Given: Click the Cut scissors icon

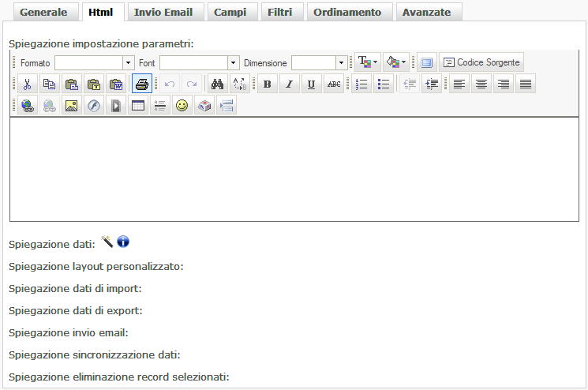Looking at the screenshot, I should (28, 84).
